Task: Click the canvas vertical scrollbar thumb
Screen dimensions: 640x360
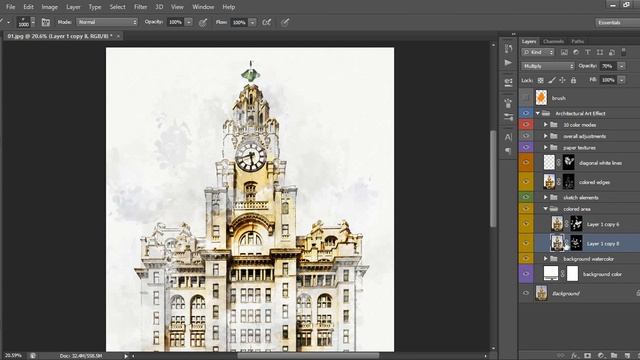Action: coord(493,178)
